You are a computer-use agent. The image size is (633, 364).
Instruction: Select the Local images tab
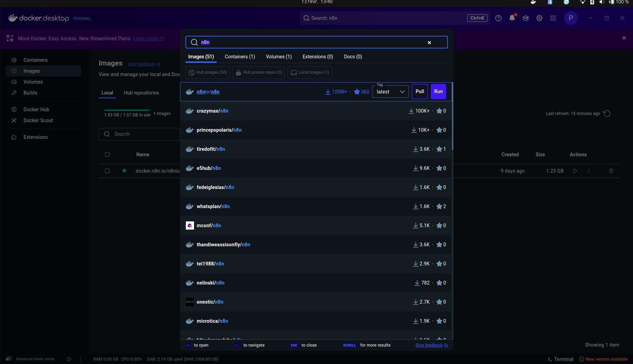click(107, 93)
